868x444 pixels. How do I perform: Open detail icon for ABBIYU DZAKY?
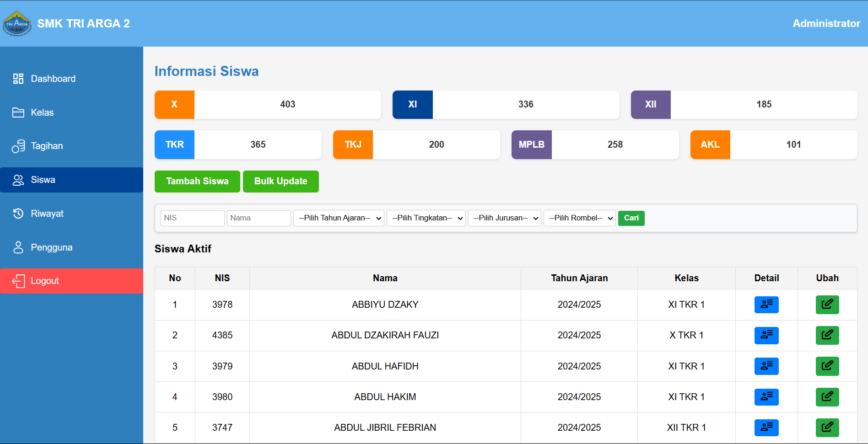click(x=766, y=305)
